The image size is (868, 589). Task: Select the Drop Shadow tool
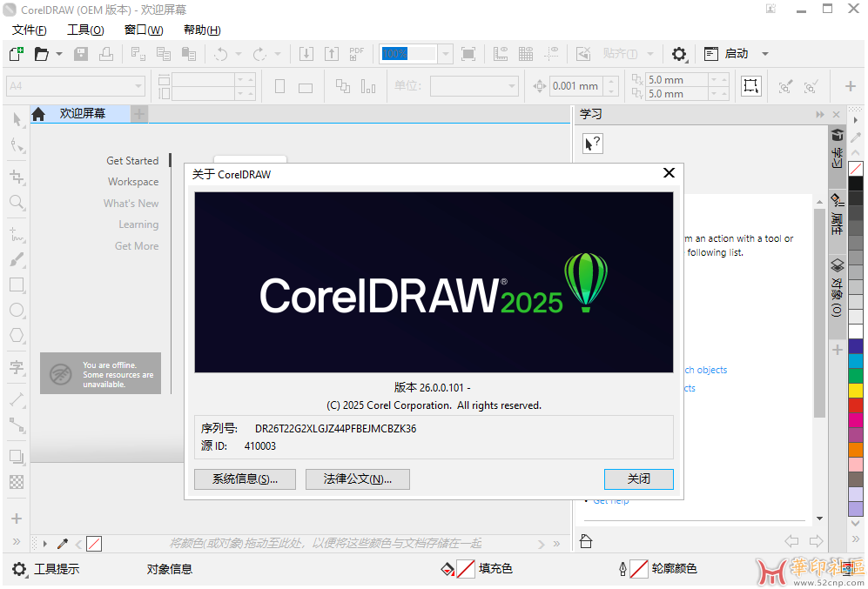click(17, 457)
